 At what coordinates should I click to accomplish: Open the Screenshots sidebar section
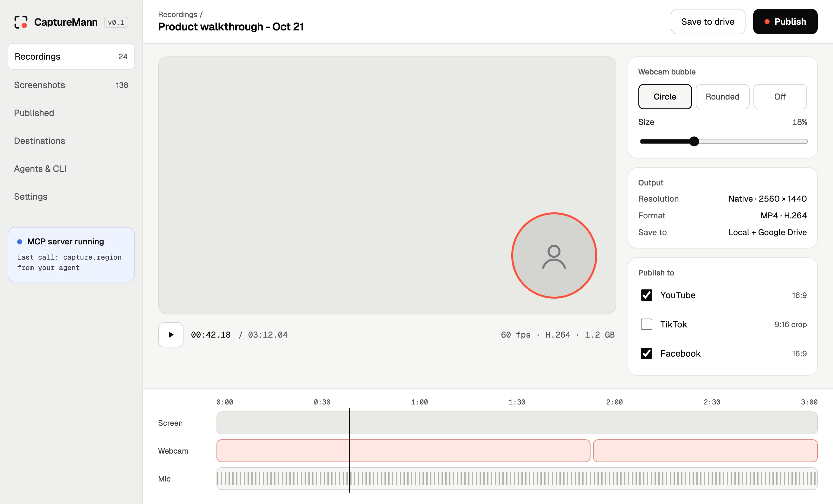pos(71,85)
